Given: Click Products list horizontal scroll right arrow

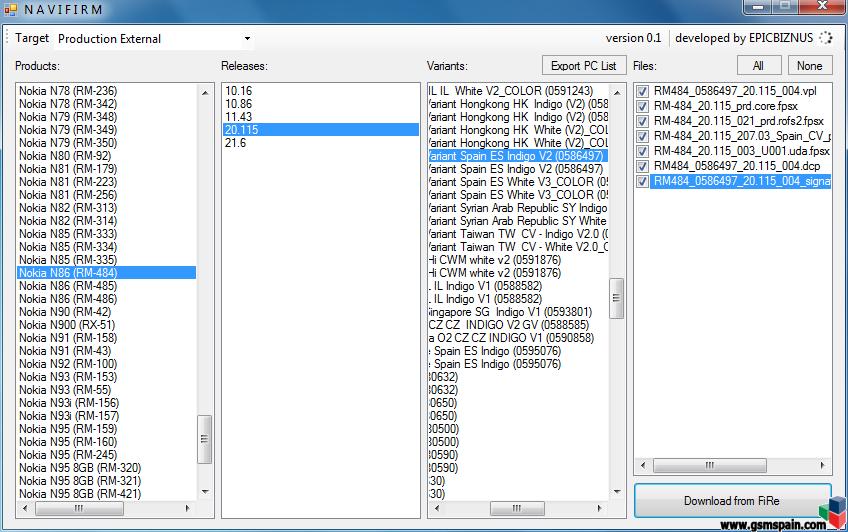Looking at the screenshot, I should 188,508.
